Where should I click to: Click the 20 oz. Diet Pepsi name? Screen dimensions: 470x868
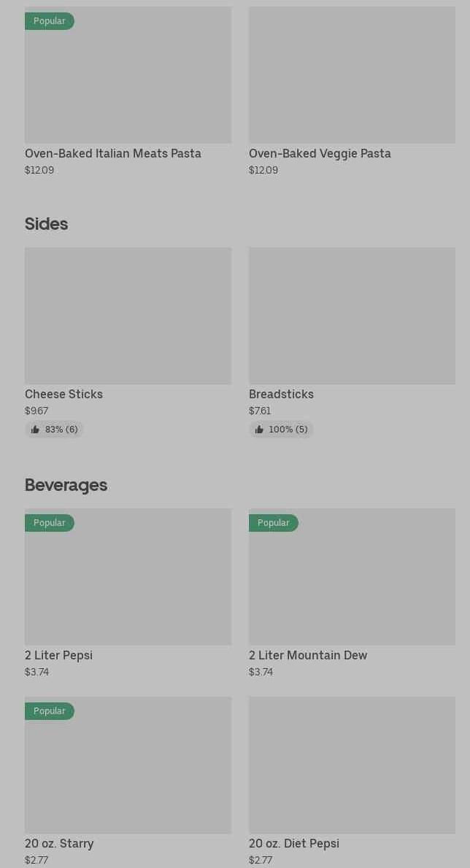(294, 843)
